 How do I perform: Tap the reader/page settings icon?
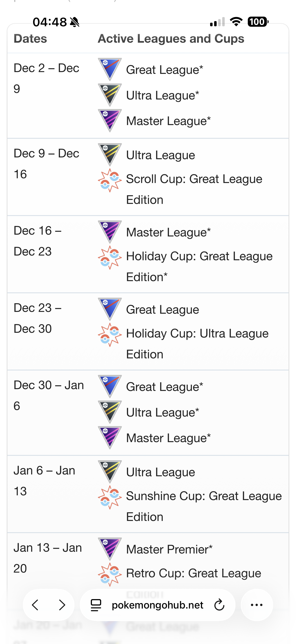tap(96, 605)
